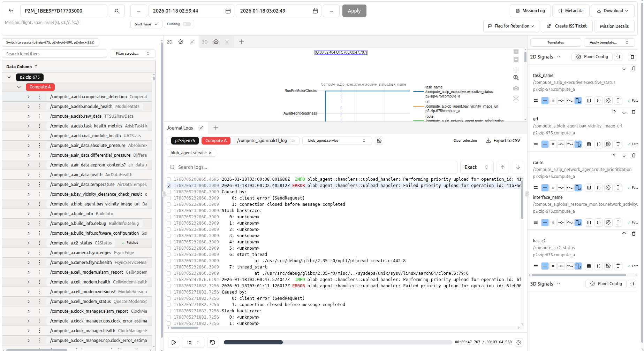Select the Journal Logs tab

coord(180,128)
